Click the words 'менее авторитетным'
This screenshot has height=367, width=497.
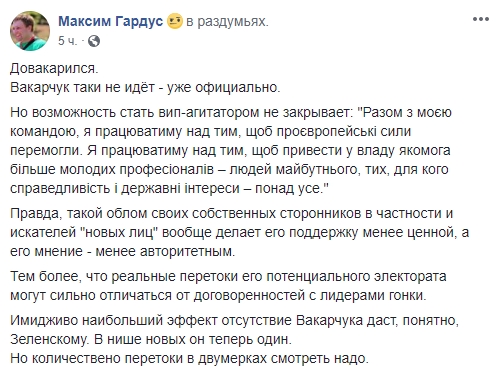(x=165, y=251)
